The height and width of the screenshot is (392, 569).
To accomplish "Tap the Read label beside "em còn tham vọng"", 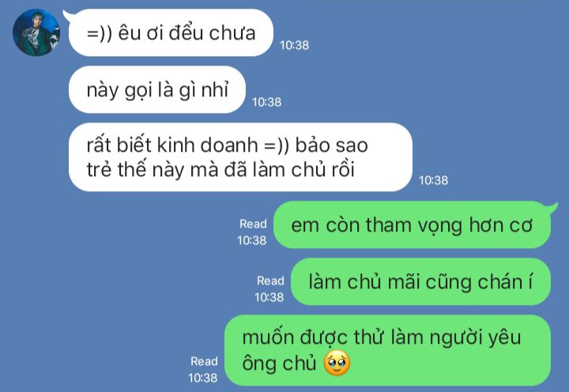I will click(253, 224).
